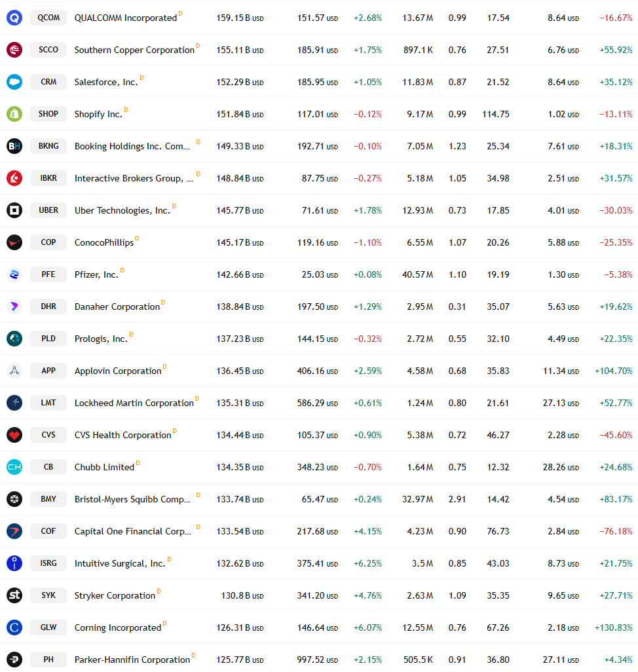Open Stryker Corporation company link
The height and width of the screenshot is (672, 638).
click(115, 596)
